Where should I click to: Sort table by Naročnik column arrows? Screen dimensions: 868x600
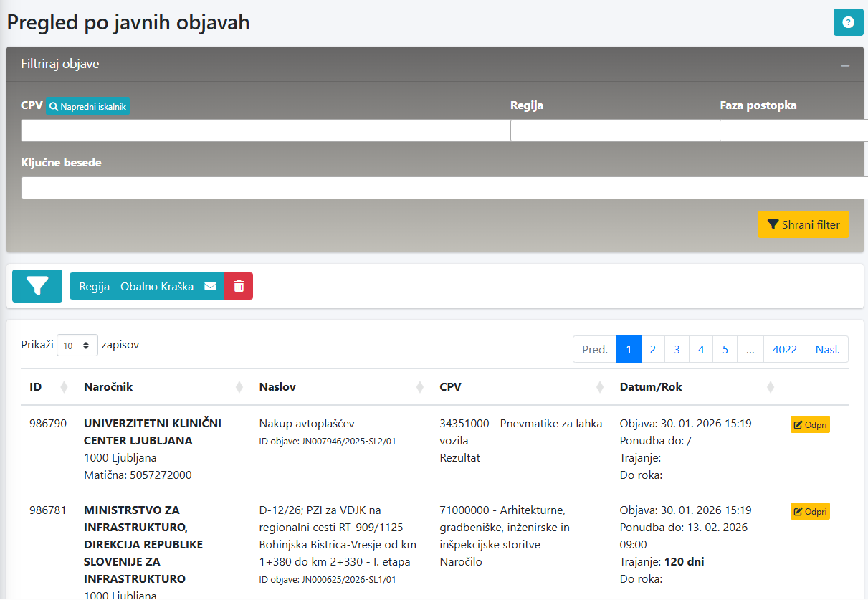[239, 387]
